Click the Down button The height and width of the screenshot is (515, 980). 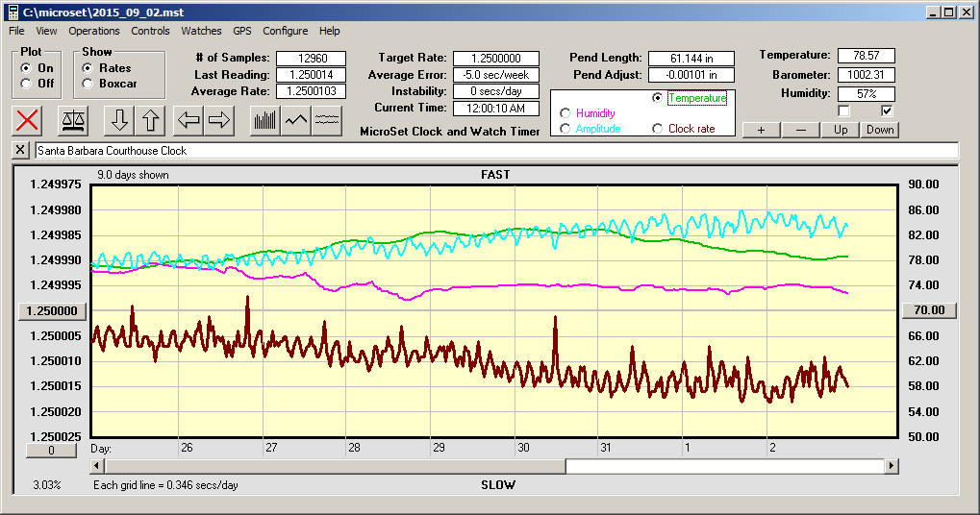tap(880, 130)
